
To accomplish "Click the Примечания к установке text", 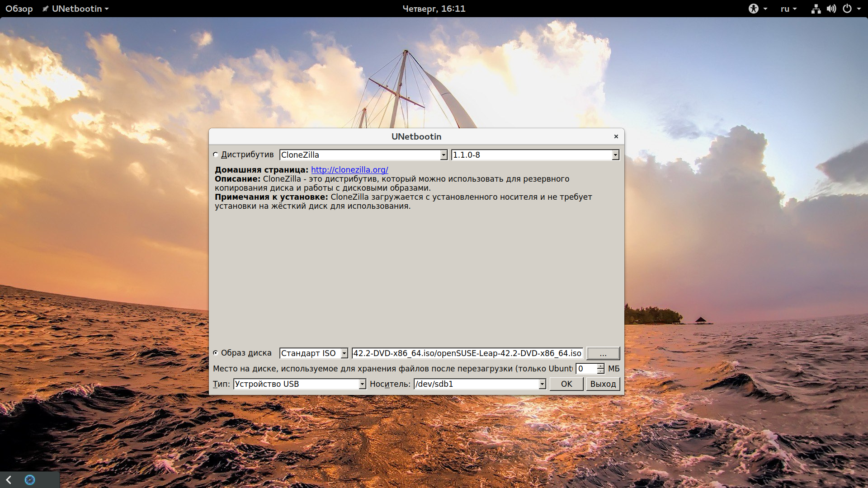I will 403,202.
